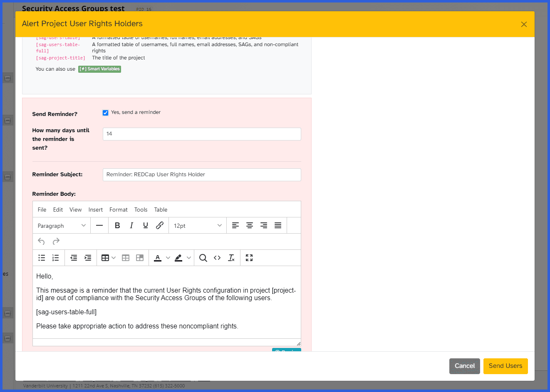
Task: Clear formatting with the Tx icon
Action: click(231, 258)
